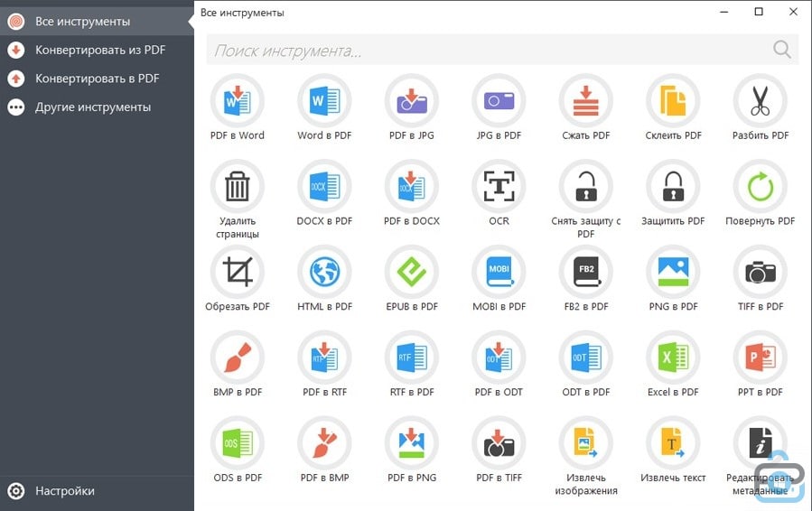Open the Конвертировать из PDF category

(x=97, y=50)
